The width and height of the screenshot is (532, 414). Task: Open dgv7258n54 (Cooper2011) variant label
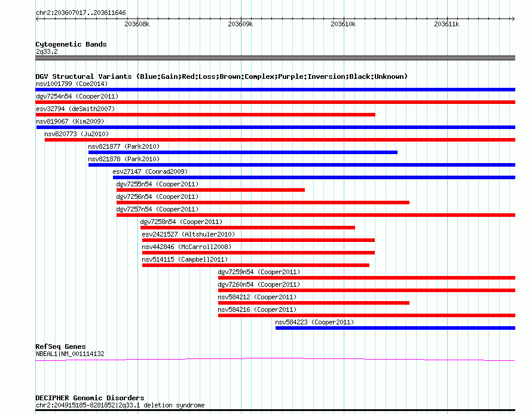[182, 222]
